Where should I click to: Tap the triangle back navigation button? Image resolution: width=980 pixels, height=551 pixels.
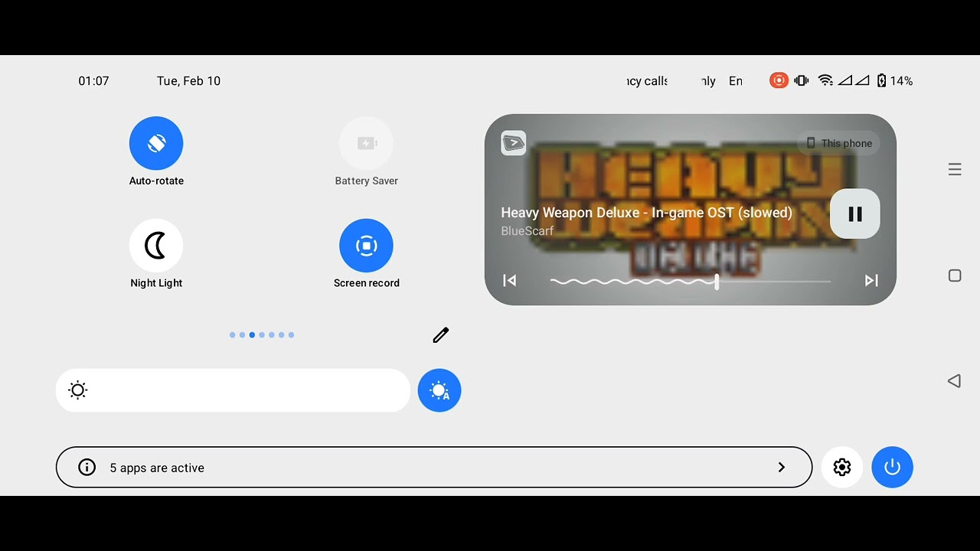(x=954, y=381)
